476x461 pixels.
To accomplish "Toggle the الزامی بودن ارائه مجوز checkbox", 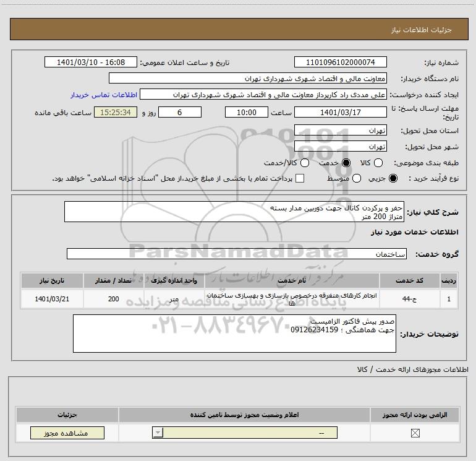I will [x=415, y=433].
